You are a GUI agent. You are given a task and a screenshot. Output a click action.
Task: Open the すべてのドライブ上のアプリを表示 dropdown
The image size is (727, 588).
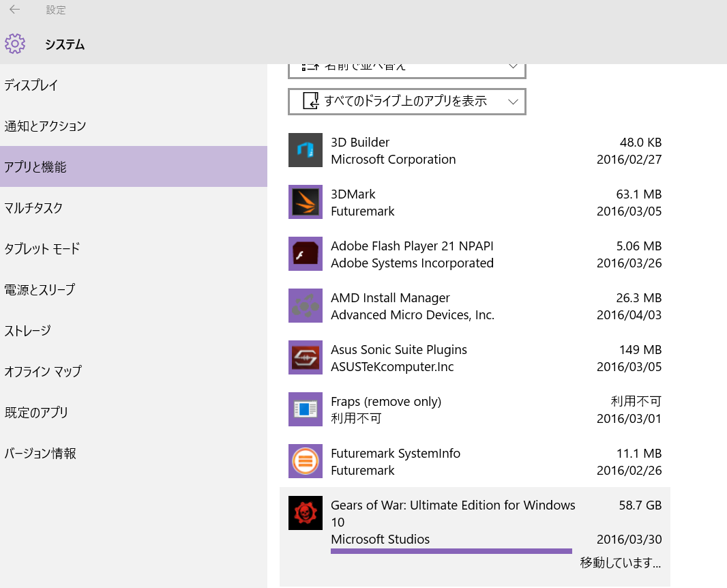[407, 102]
